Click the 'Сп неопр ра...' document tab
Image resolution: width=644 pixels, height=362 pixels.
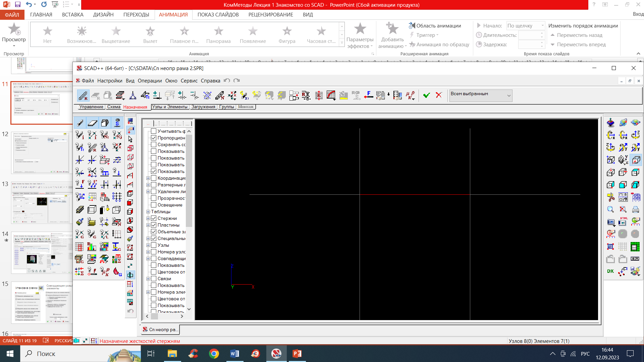point(160,329)
